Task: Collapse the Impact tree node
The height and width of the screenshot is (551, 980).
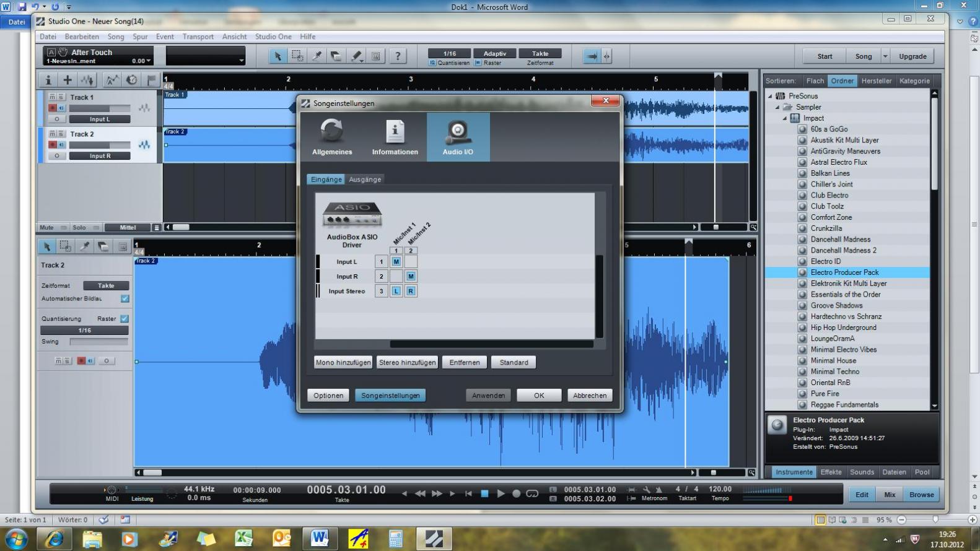Action: [785, 118]
